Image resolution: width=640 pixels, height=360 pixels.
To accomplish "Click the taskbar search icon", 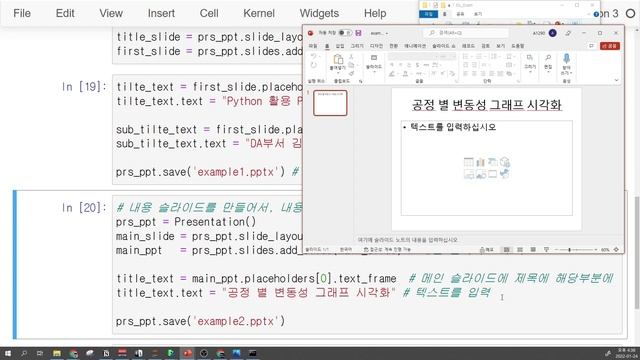I will [24, 353].
